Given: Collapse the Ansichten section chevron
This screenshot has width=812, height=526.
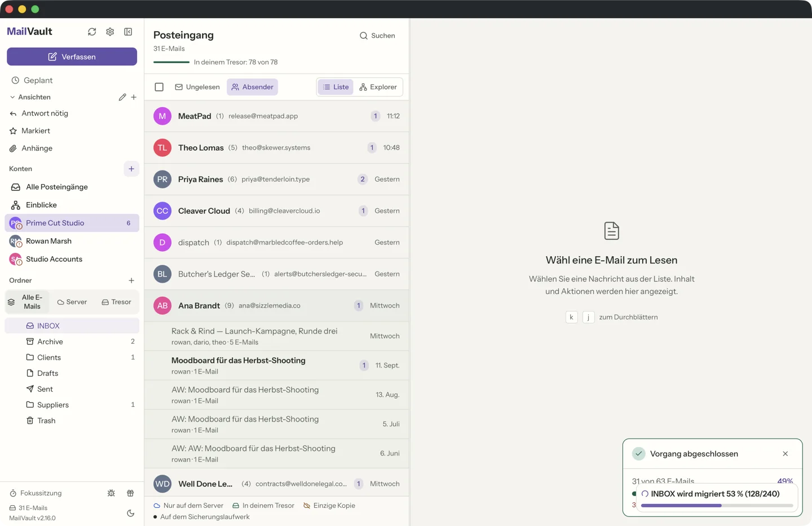Looking at the screenshot, I should tap(12, 97).
